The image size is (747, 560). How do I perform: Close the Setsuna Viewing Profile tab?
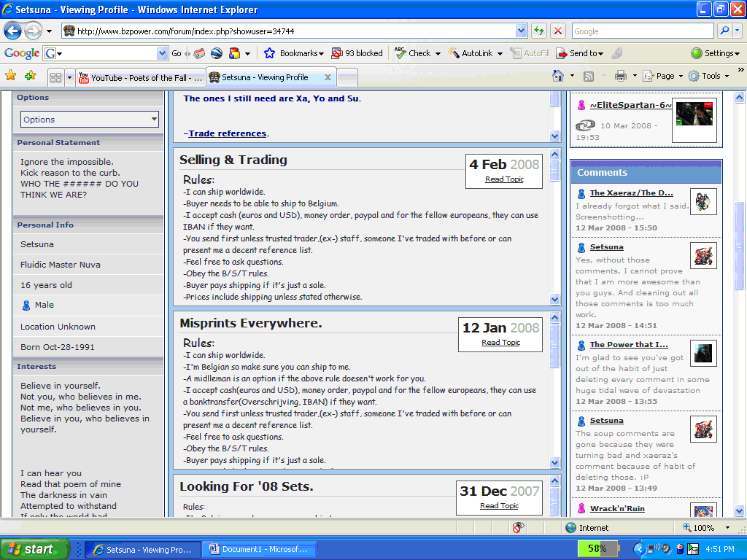pyautogui.click(x=328, y=77)
